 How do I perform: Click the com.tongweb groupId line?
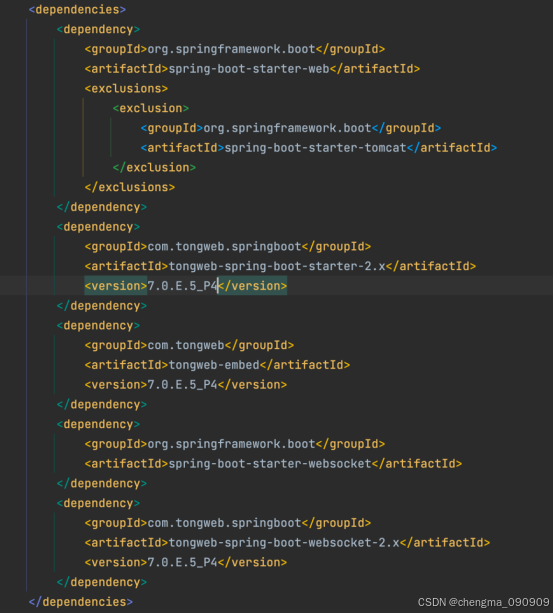tap(189, 345)
